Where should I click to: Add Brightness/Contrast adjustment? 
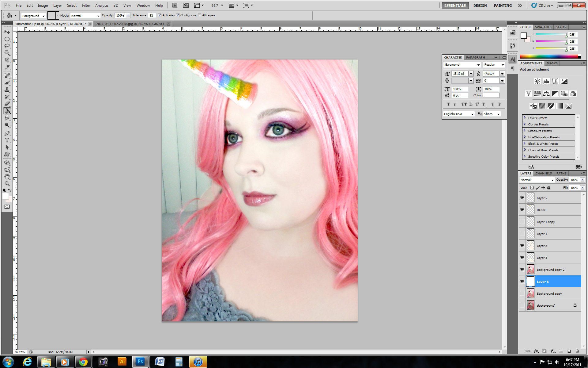tap(537, 81)
